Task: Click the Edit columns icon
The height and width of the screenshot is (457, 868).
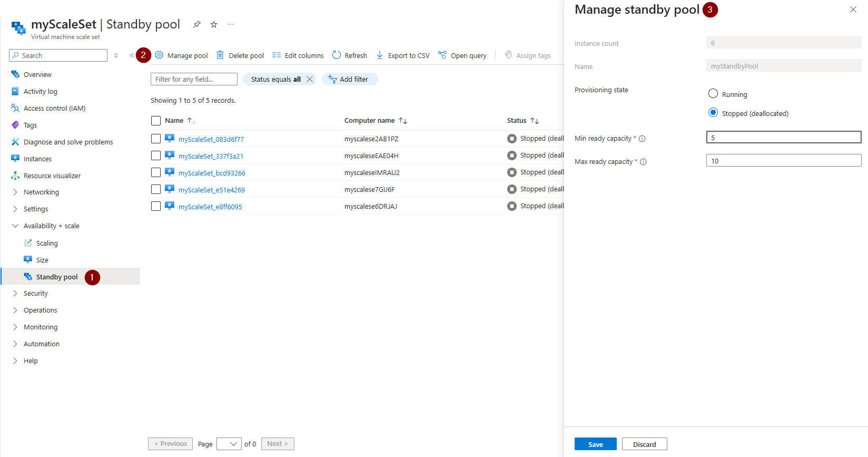Action: click(x=276, y=55)
